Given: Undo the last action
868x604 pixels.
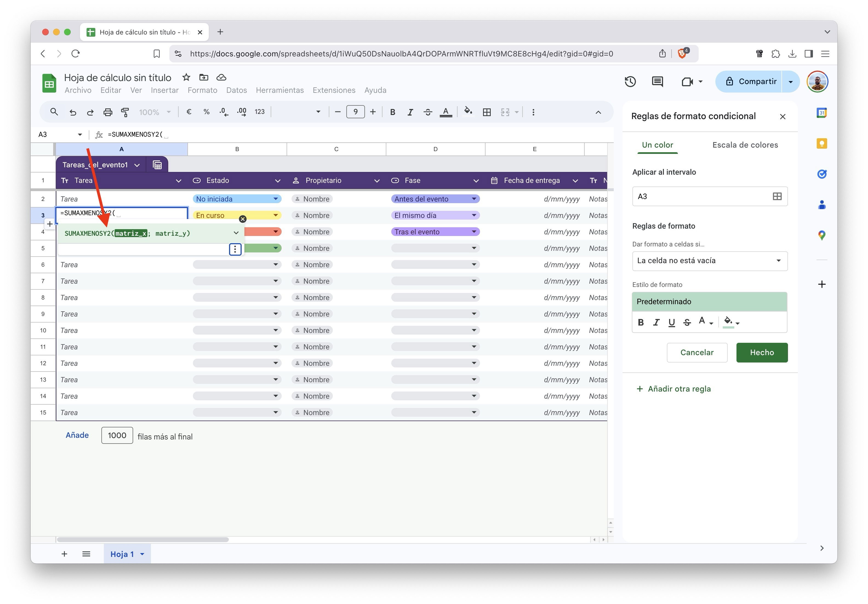Looking at the screenshot, I should click(x=73, y=112).
